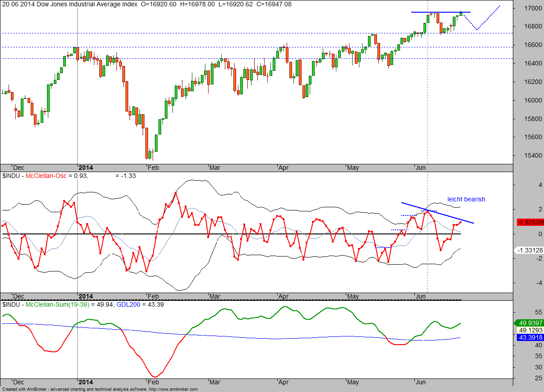The height and width of the screenshot is (392, 544).
Task: Click the Apr label under the price chart
Action: (284, 168)
